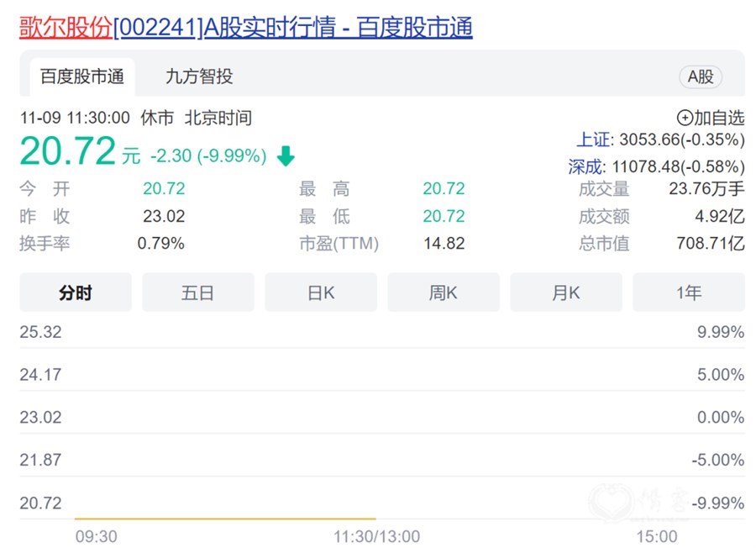Click the green down-arrow price icon

click(286, 155)
